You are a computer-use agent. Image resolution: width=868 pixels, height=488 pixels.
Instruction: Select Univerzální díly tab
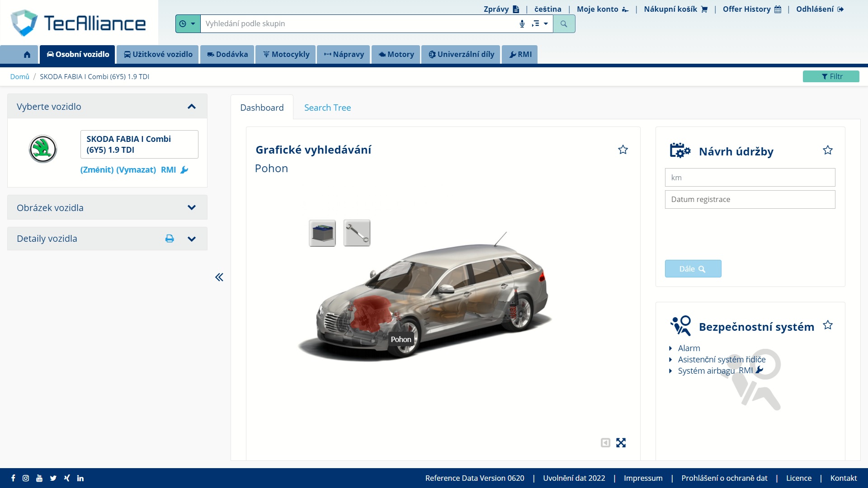461,54
